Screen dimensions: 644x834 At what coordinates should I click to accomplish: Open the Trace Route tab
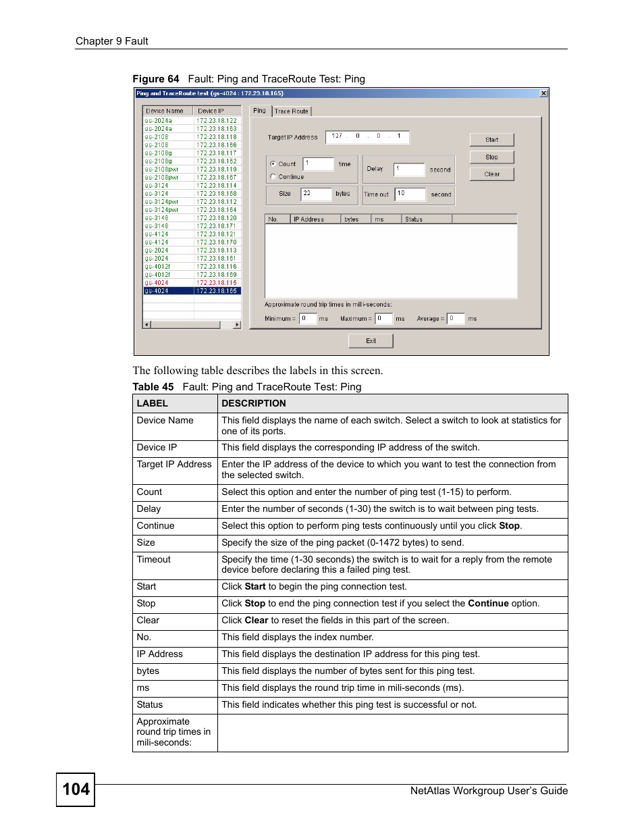click(x=292, y=111)
